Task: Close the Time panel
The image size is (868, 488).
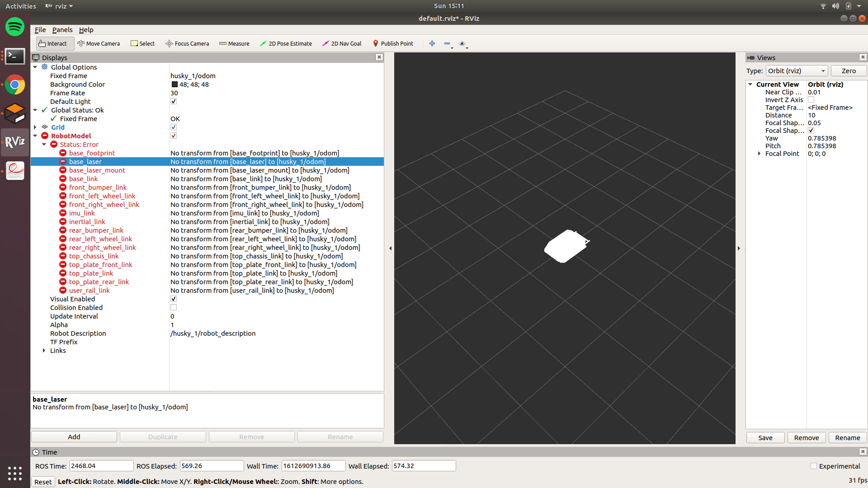Action: (x=863, y=452)
